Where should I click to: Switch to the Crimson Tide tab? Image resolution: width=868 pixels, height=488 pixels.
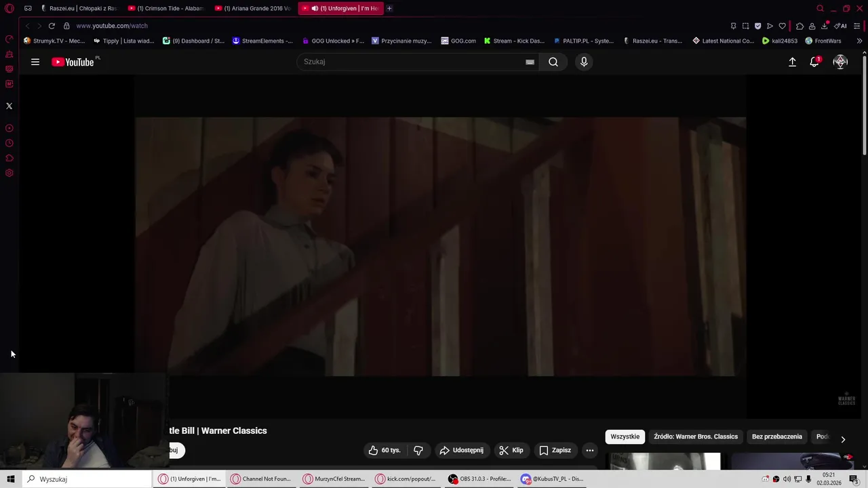[167, 8]
